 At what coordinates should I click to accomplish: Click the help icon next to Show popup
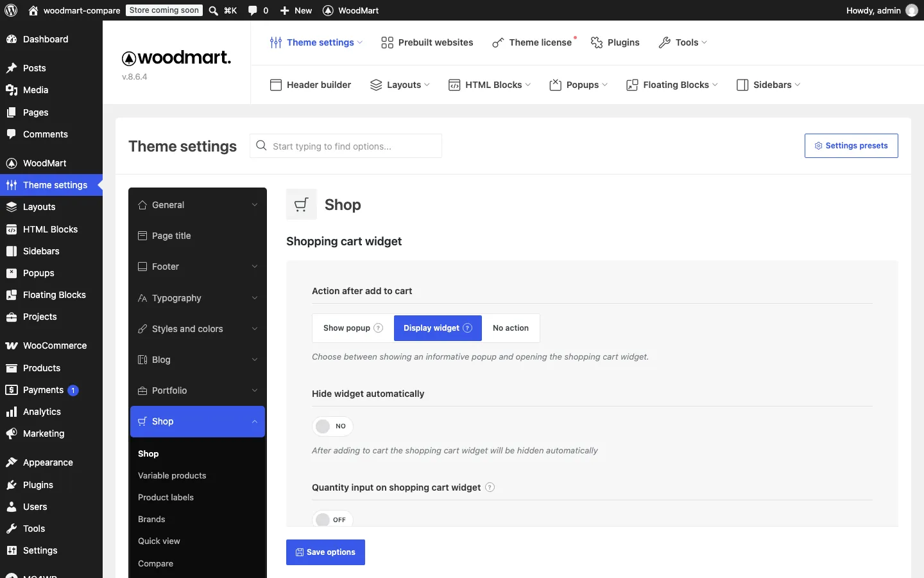click(379, 328)
